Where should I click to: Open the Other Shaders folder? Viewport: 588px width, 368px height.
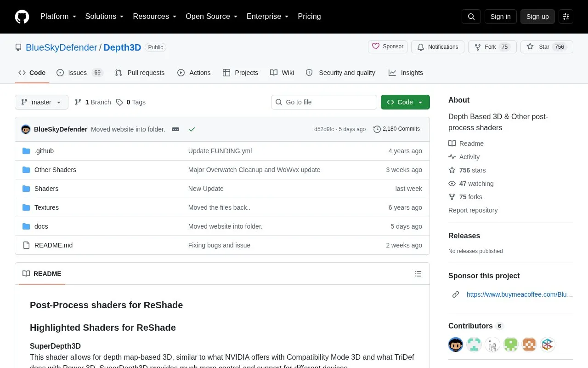55,170
